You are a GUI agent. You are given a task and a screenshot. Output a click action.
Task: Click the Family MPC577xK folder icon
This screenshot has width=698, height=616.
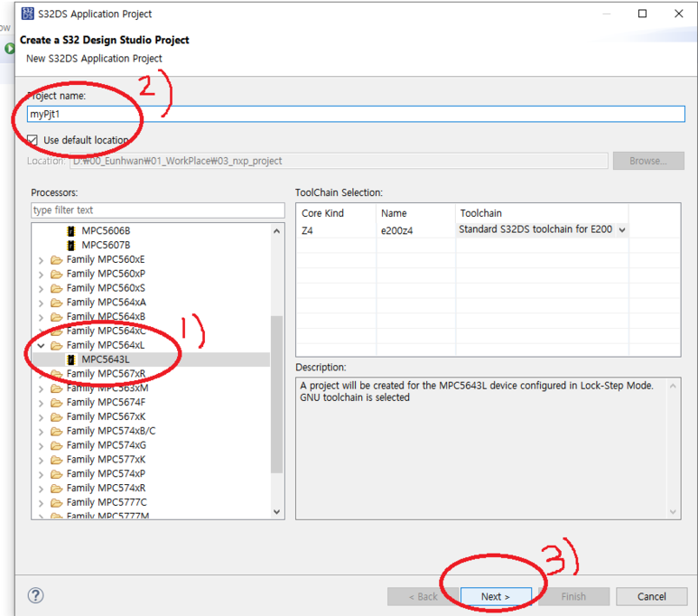tap(56, 460)
